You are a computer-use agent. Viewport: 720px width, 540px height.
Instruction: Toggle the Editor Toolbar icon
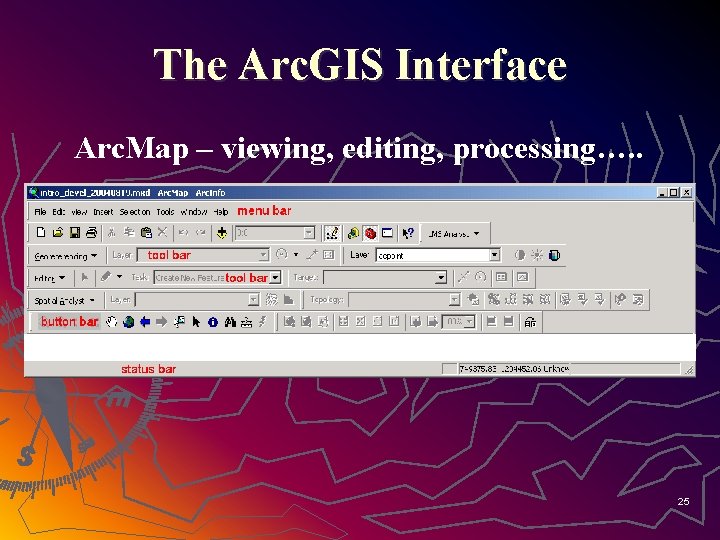332,233
